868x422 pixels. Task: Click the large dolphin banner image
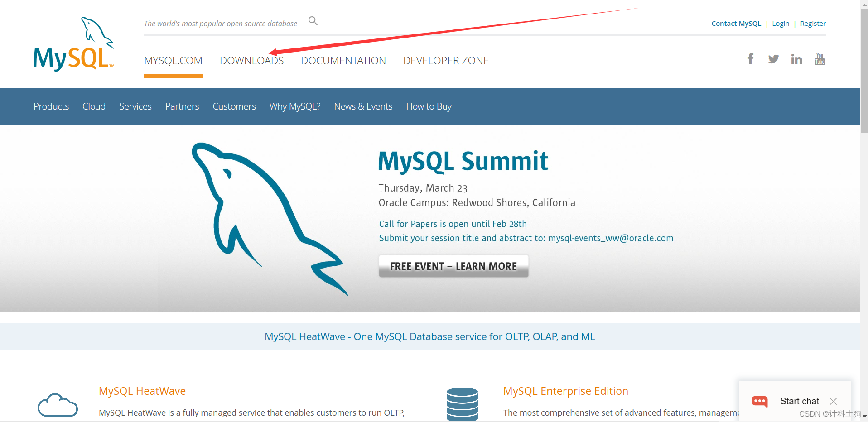(x=270, y=219)
